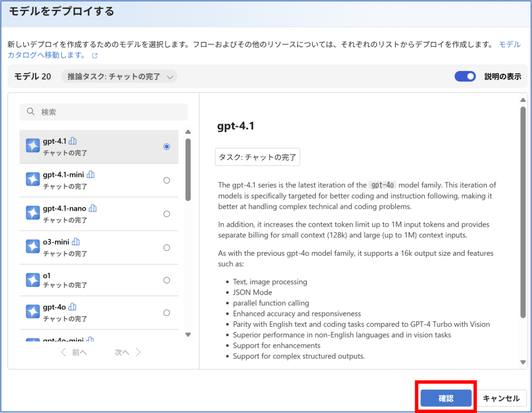The image size is (532, 413).
Task: Click the タスク: チャットの完了 tag
Action: tap(258, 157)
